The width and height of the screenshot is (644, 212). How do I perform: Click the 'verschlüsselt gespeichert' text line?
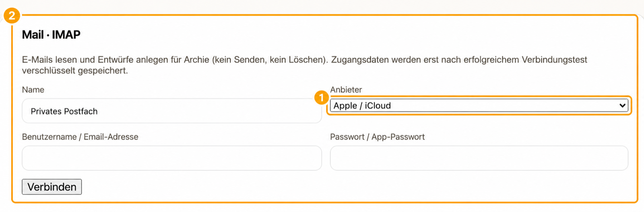(x=75, y=71)
